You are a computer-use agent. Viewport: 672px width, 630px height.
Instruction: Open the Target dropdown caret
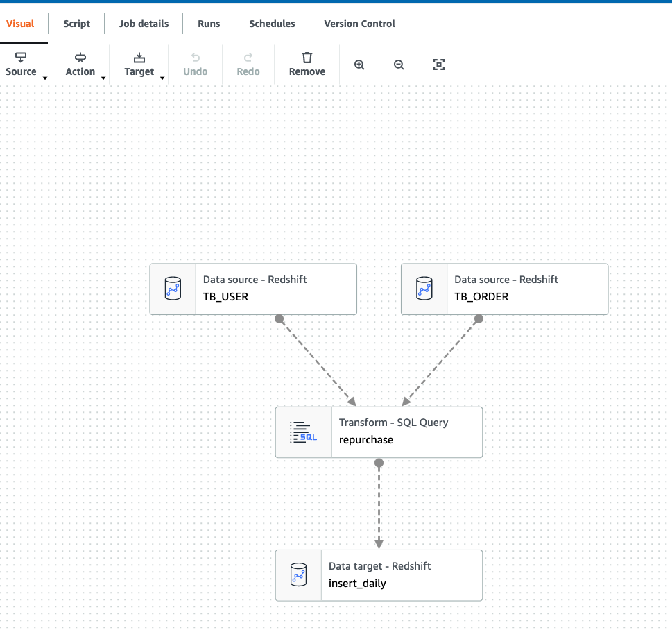pyautogui.click(x=162, y=78)
